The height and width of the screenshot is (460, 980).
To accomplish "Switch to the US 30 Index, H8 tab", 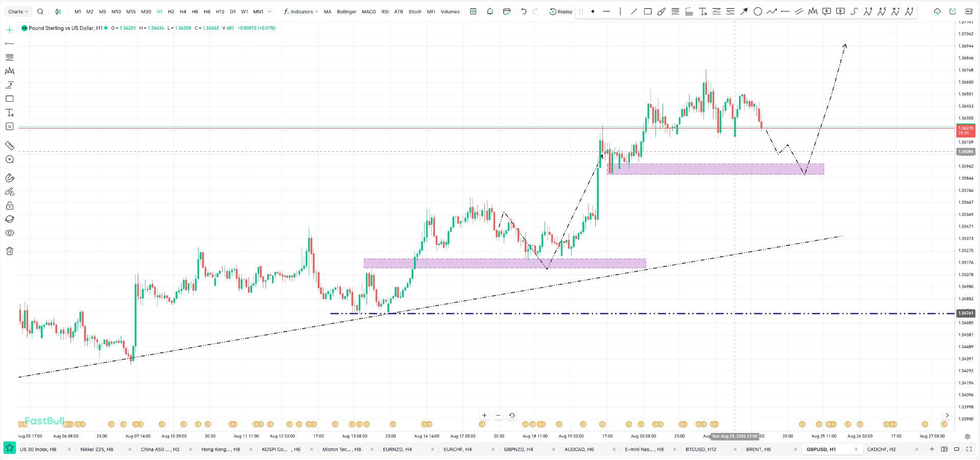I will tap(38, 449).
